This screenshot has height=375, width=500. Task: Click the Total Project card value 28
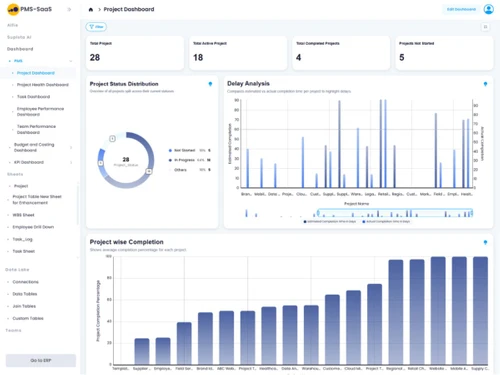tap(95, 58)
